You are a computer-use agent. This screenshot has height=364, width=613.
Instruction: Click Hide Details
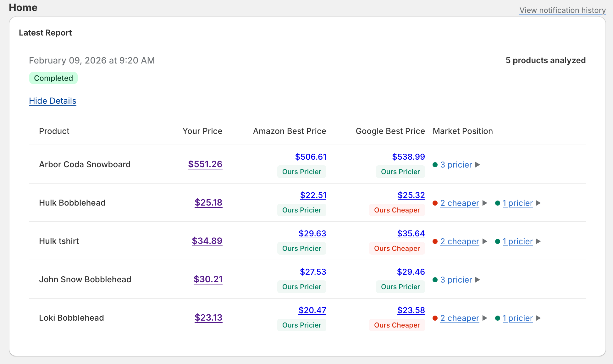[52, 101]
